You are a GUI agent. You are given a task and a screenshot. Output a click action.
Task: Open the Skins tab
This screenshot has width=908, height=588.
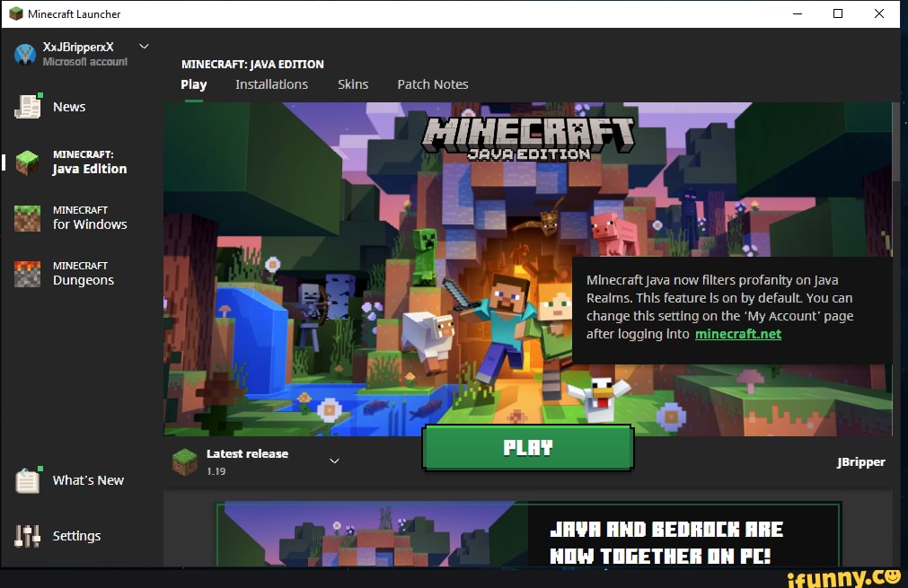pos(352,84)
